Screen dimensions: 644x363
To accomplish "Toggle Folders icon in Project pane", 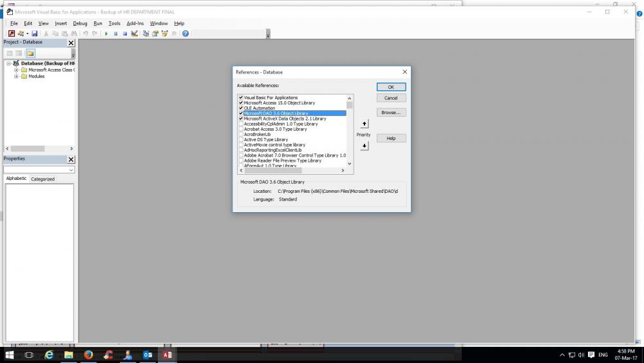I will 30,53.
